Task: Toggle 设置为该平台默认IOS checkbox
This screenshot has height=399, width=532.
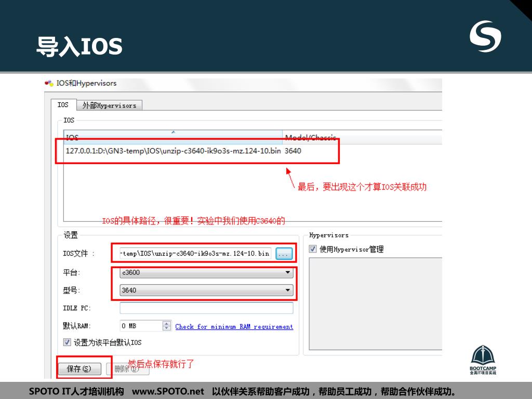Action: pos(67,342)
